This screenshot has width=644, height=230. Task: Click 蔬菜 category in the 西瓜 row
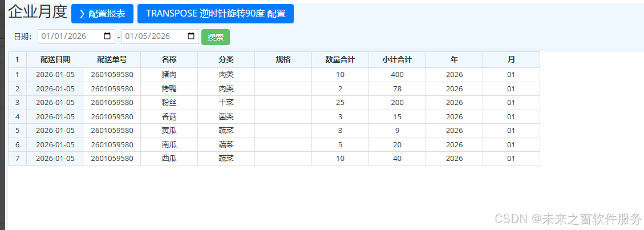[226, 159]
